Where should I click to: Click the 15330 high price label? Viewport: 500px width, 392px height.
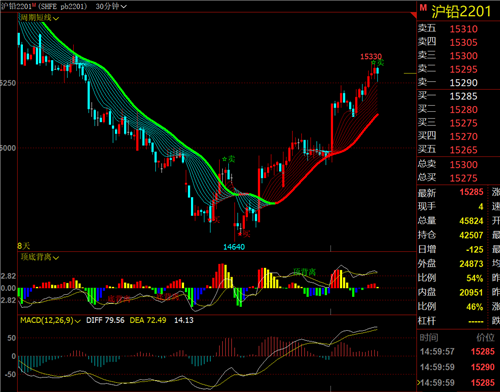(x=371, y=56)
